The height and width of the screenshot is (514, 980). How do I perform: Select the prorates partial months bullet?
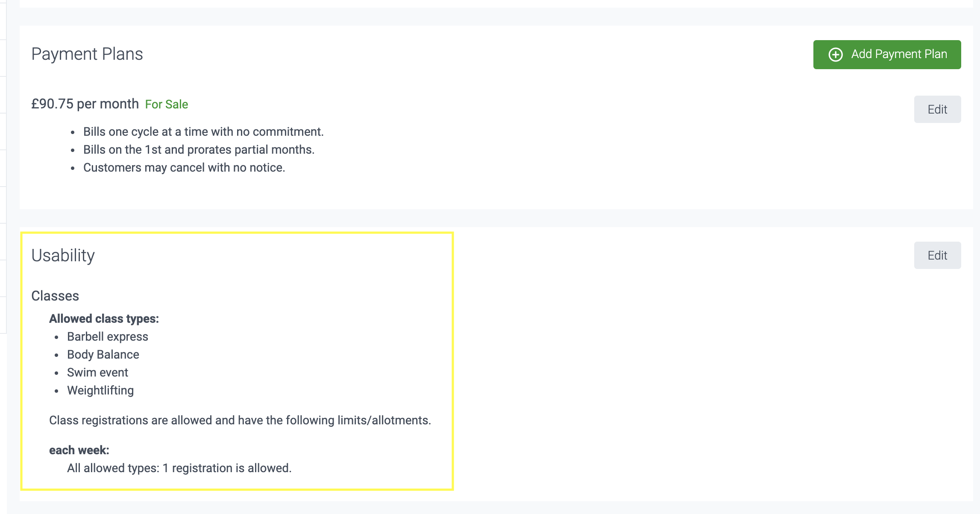tap(199, 149)
